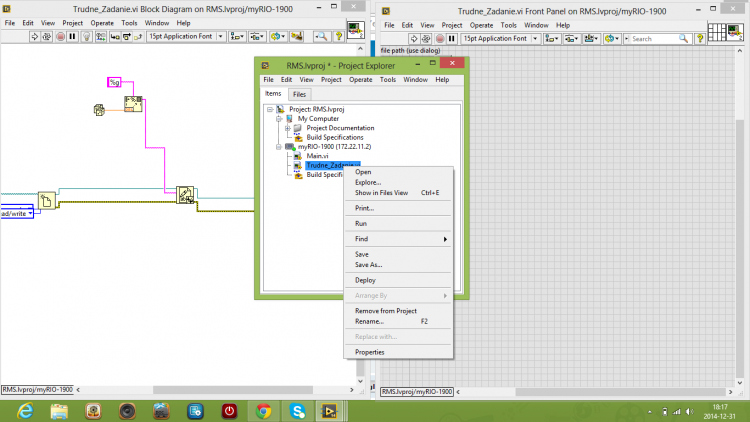The height and width of the screenshot is (422, 750).
Task: Toggle Highlight Execution light bulb
Action: (87, 36)
